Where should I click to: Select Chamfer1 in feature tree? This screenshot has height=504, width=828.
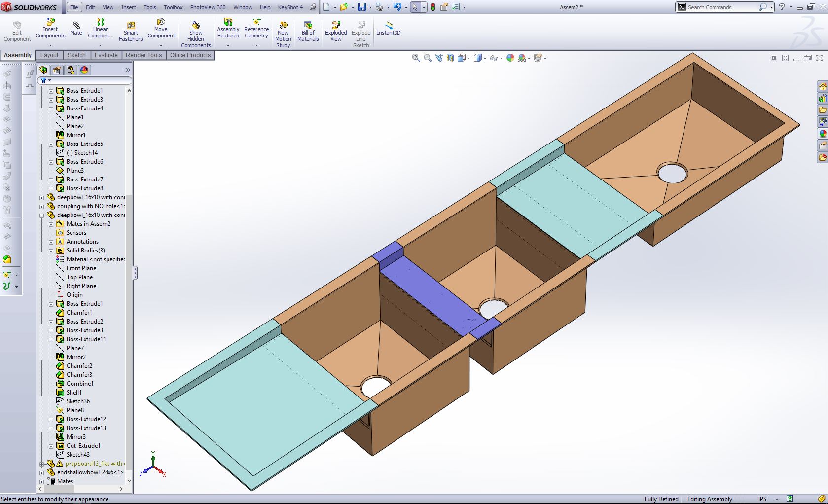coord(79,313)
